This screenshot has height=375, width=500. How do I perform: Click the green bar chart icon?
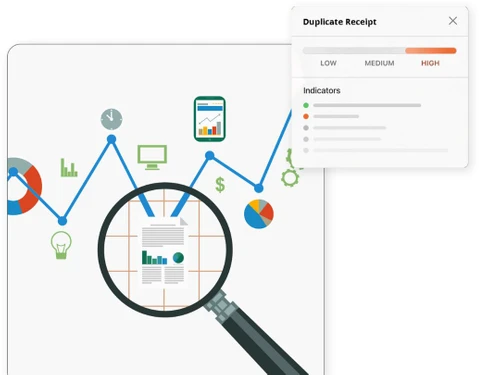[x=69, y=168]
